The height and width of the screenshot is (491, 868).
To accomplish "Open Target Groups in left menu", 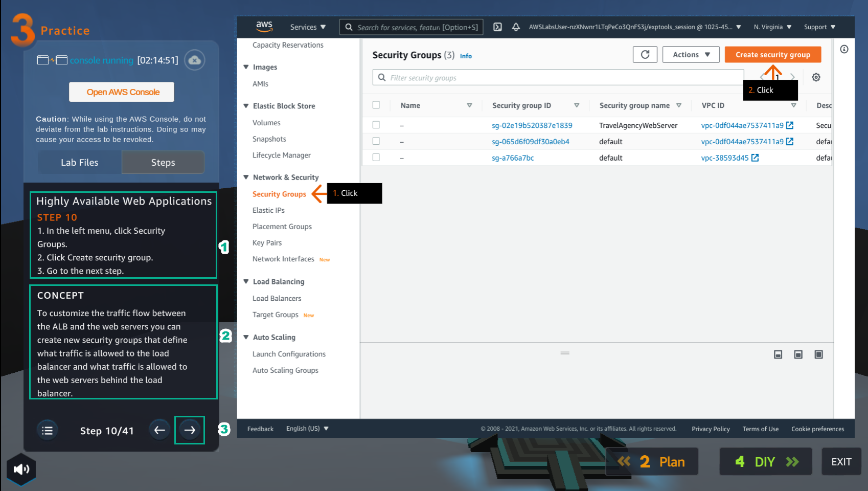I will click(x=275, y=315).
